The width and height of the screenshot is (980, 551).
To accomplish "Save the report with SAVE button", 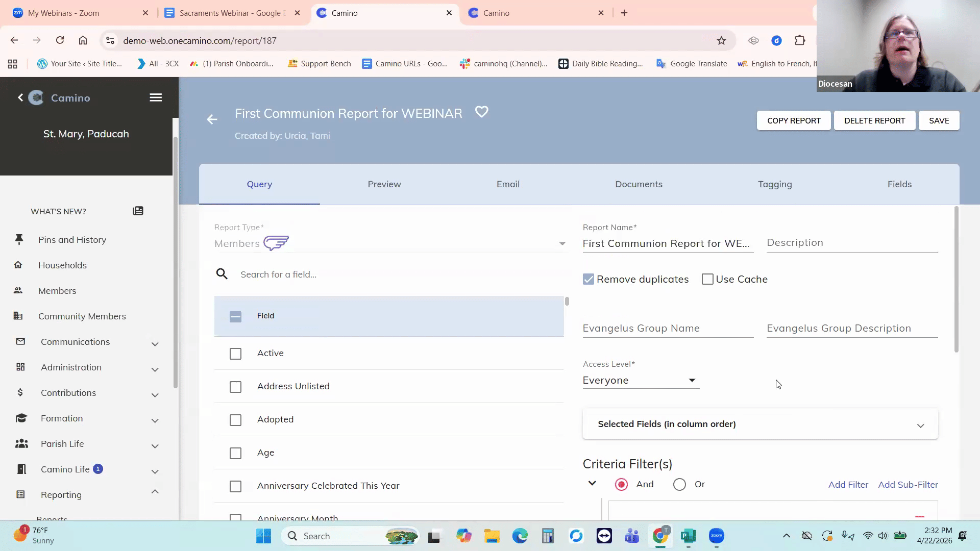I will click(x=939, y=120).
